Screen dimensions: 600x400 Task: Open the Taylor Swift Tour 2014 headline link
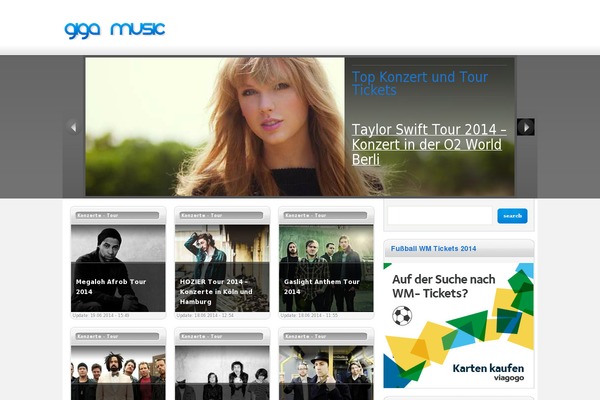tap(429, 144)
